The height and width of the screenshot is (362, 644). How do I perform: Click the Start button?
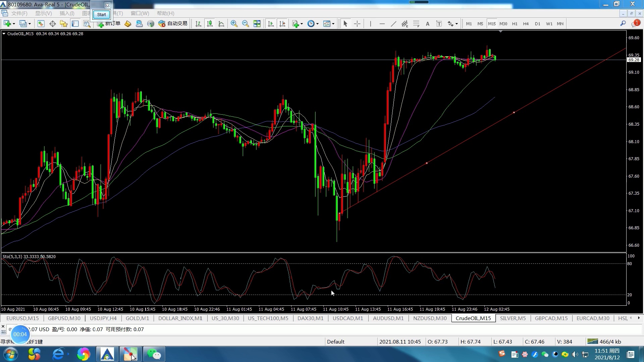coord(101,14)
